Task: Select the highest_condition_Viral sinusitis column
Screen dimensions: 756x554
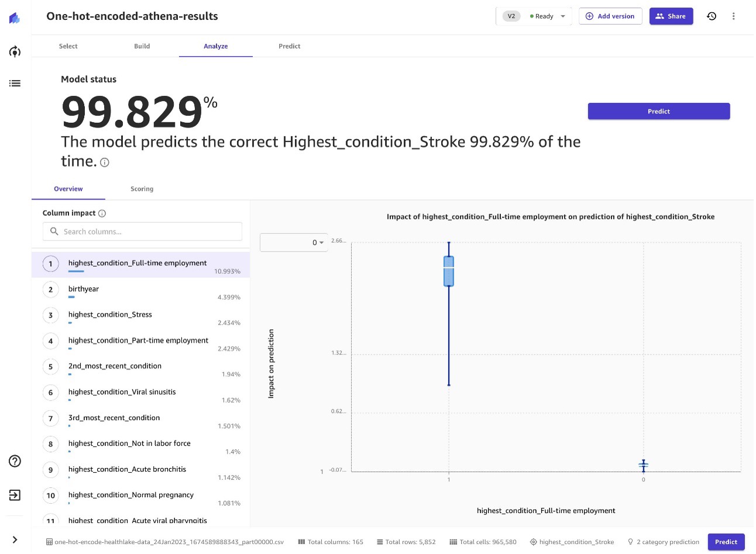Action: click(x=140, y=394)
